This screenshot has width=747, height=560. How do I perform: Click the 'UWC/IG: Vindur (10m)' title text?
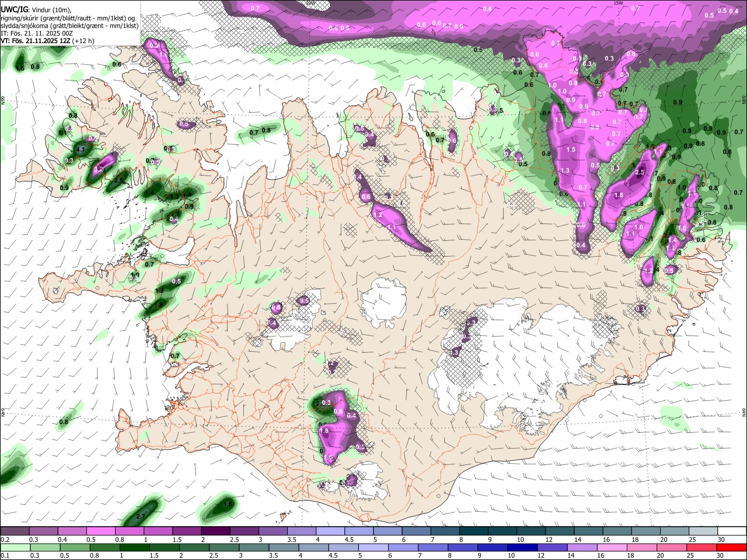coord(36,10)
